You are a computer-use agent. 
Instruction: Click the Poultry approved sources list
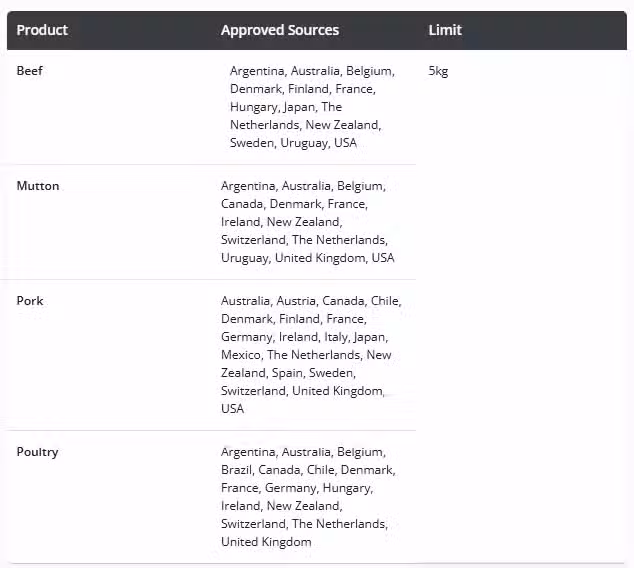click(x=309, y=497)
